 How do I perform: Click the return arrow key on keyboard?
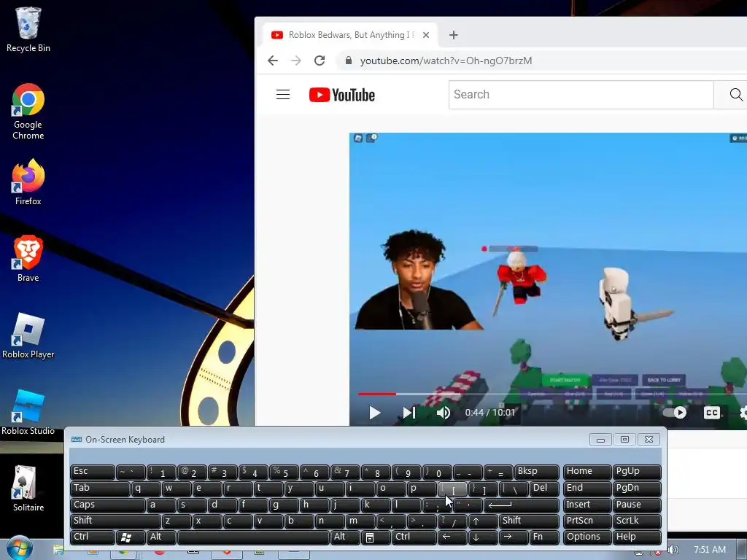point(521,505)
